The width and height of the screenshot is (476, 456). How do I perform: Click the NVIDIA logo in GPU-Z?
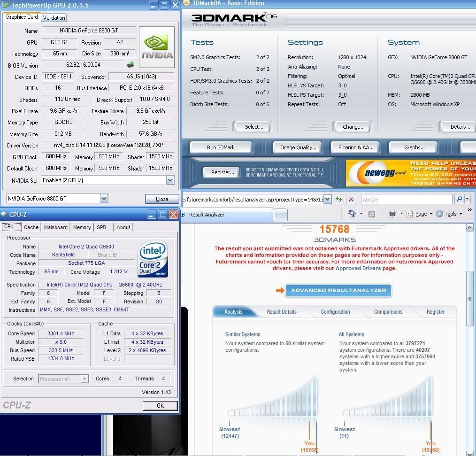pyautogui.click(x=156, y=47)
